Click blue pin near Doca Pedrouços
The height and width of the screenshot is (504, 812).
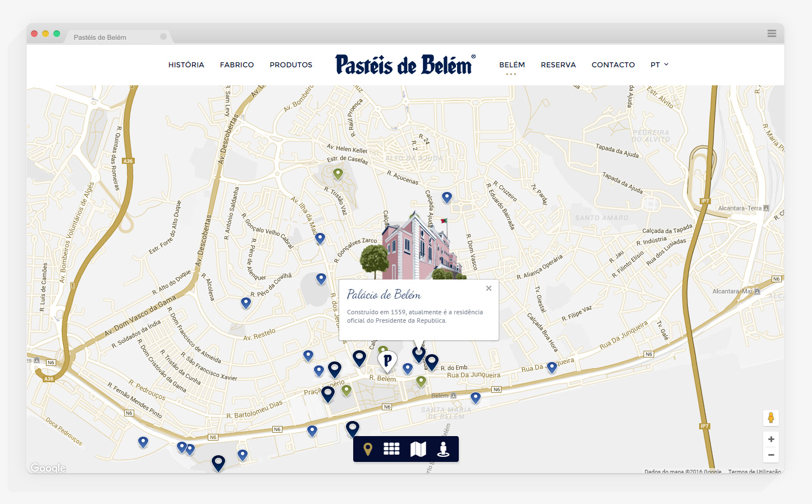tap(143, 442)
